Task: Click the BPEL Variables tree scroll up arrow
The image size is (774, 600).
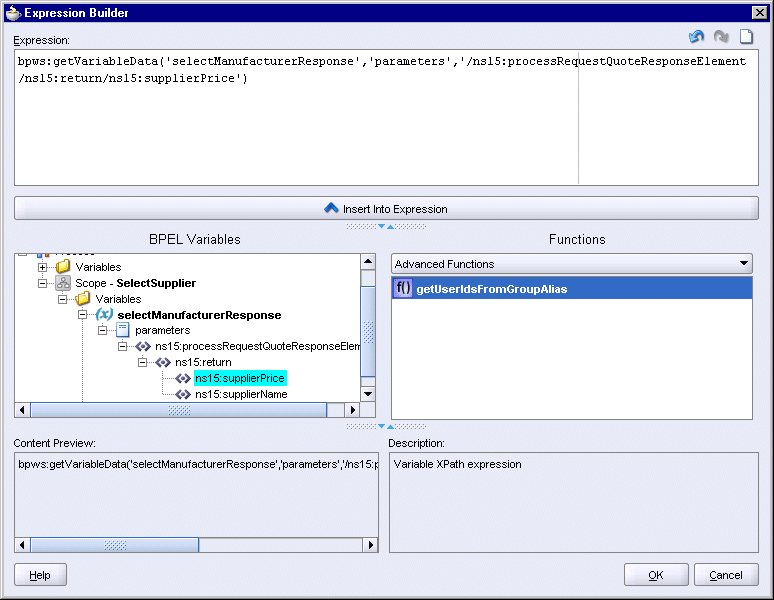Action: coord(368,262)
